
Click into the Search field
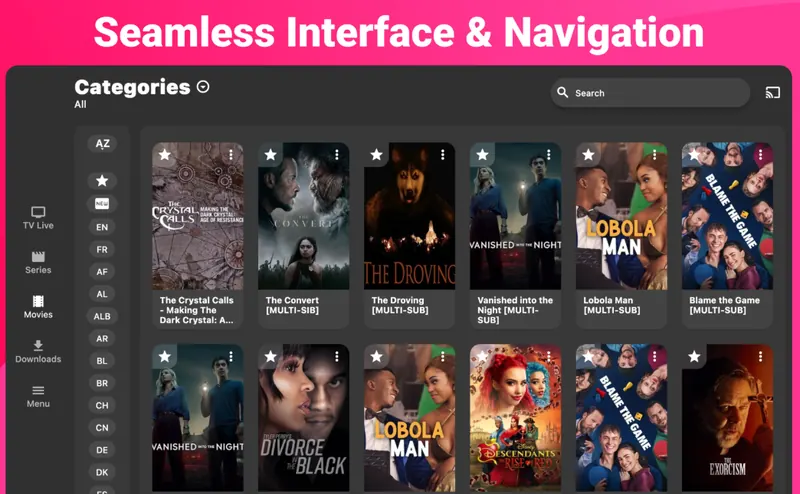tap(650, 93)
